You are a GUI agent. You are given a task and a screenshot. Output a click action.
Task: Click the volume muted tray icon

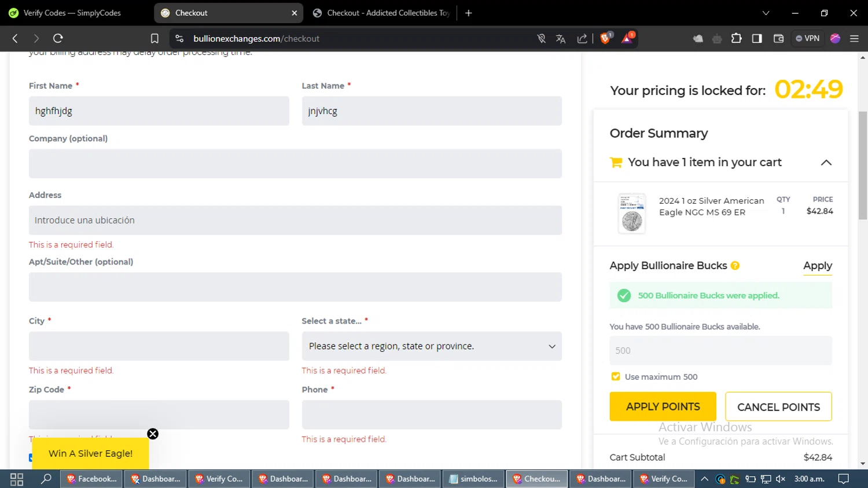(x=781, y=479)
